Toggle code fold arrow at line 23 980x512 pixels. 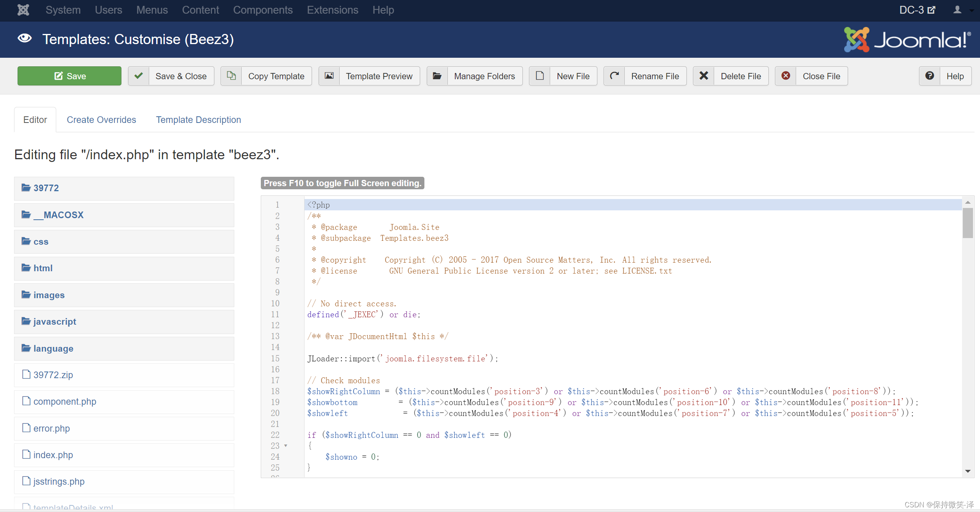[286, 446]
